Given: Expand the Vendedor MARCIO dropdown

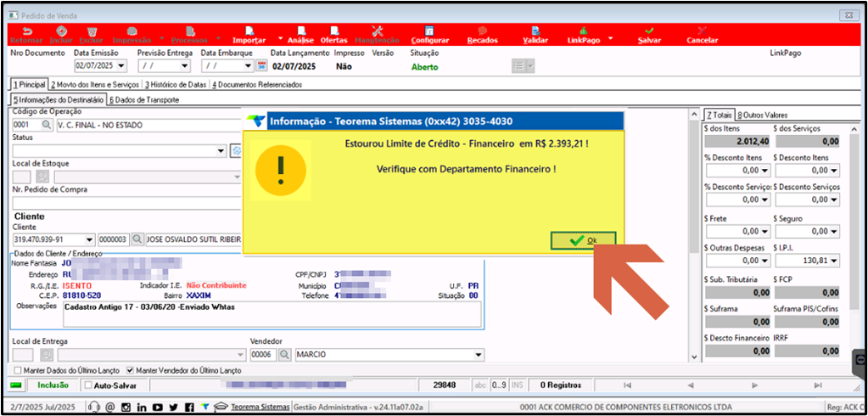Looking at the screenshot, I should pyautogui.click(x=479, y=354).
